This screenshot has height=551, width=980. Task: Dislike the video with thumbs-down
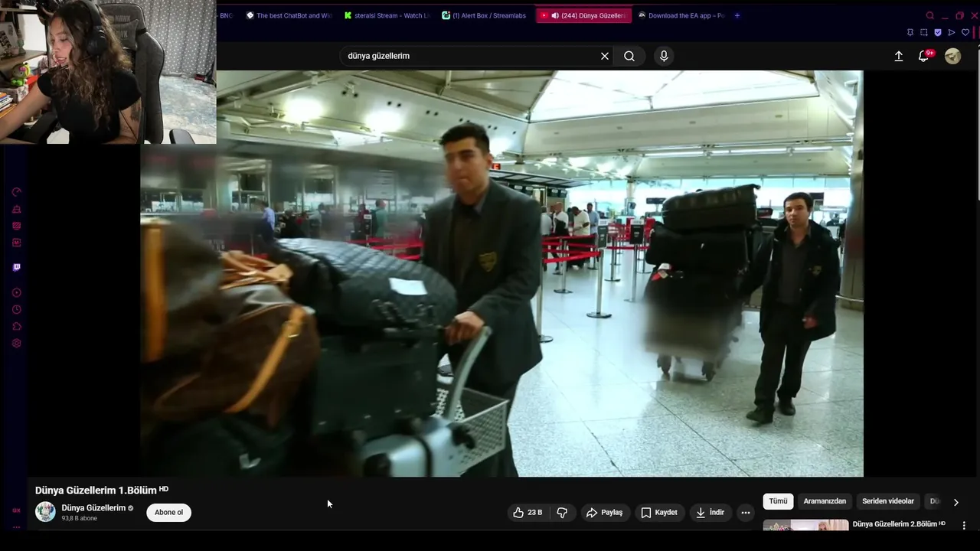pos(562,513)
